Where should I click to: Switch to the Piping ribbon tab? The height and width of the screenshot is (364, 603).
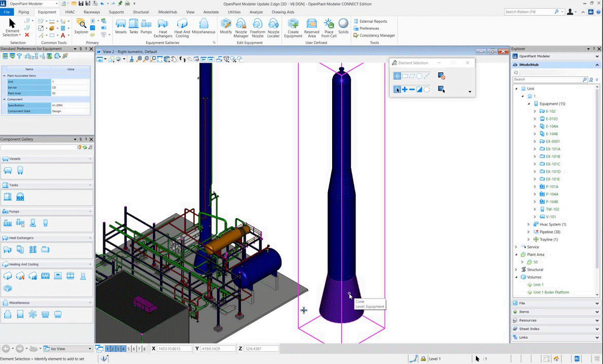pos(24,12)
